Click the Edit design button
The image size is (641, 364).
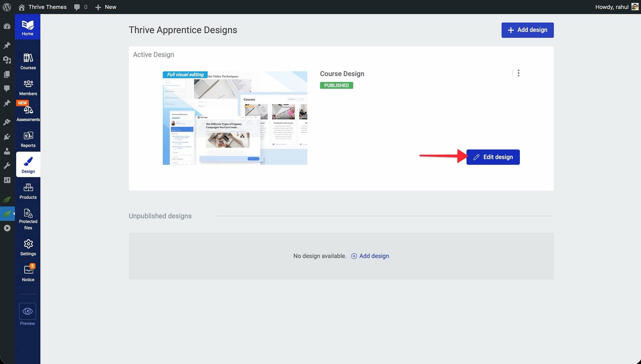pos(493,157)
